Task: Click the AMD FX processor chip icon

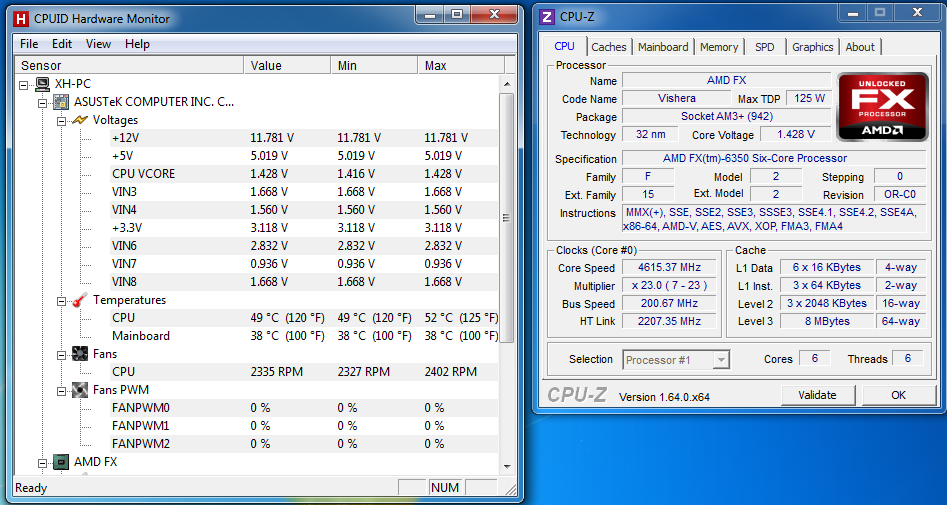Action: point(62,462)
